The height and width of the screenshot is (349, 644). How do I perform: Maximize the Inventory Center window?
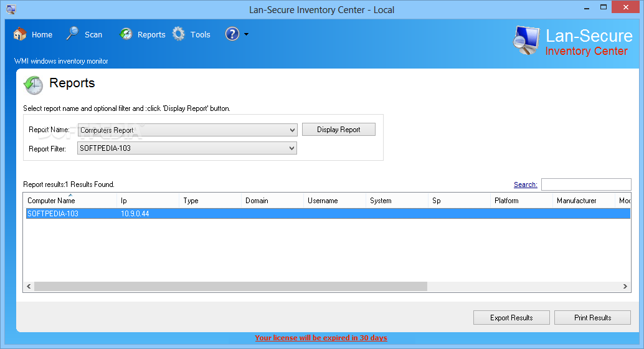(x=604, y=7)
